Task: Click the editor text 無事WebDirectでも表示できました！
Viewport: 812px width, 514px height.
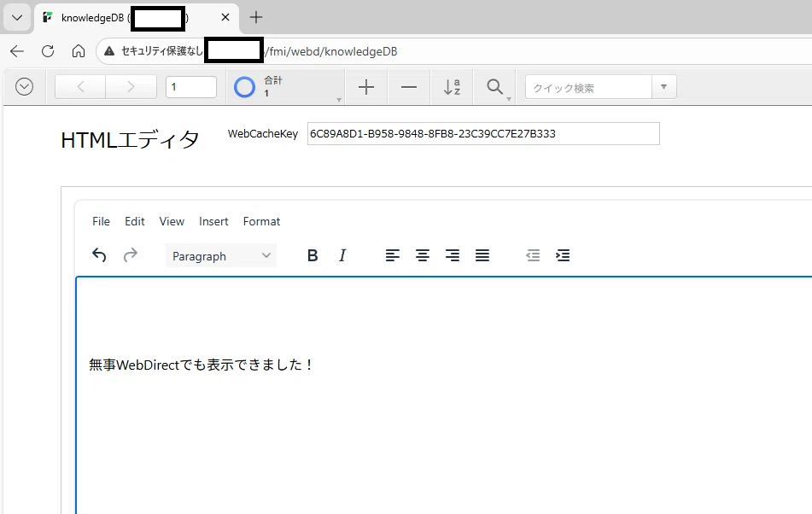Action: click(x=202, y=365)
